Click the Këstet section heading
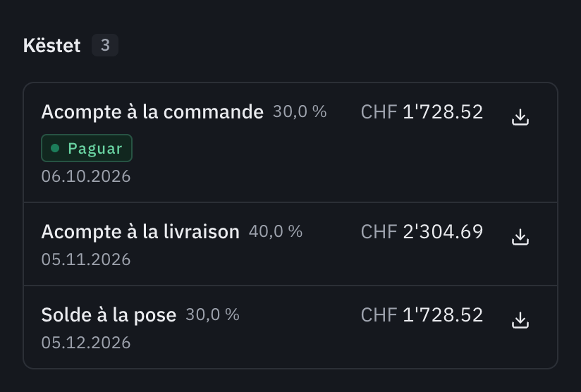 point(52,46)
